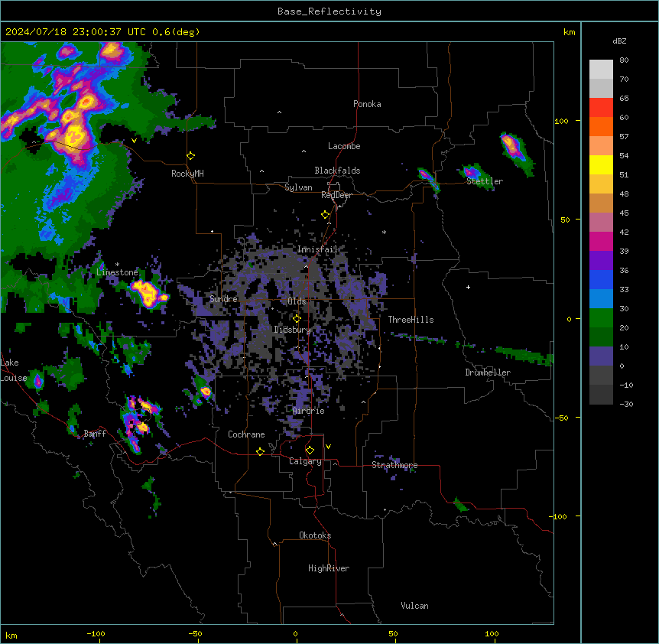Click the strong storm cell east of Limestone

pos(148,293)
